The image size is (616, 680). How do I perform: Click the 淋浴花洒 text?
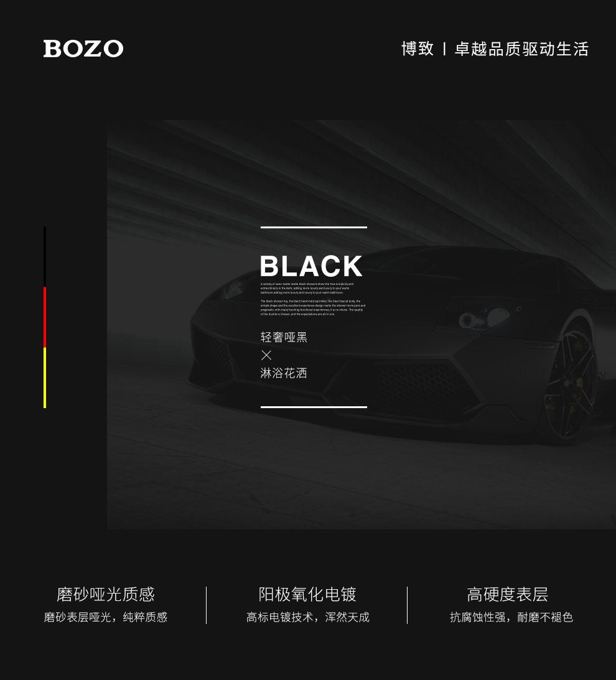pos(284,373)
